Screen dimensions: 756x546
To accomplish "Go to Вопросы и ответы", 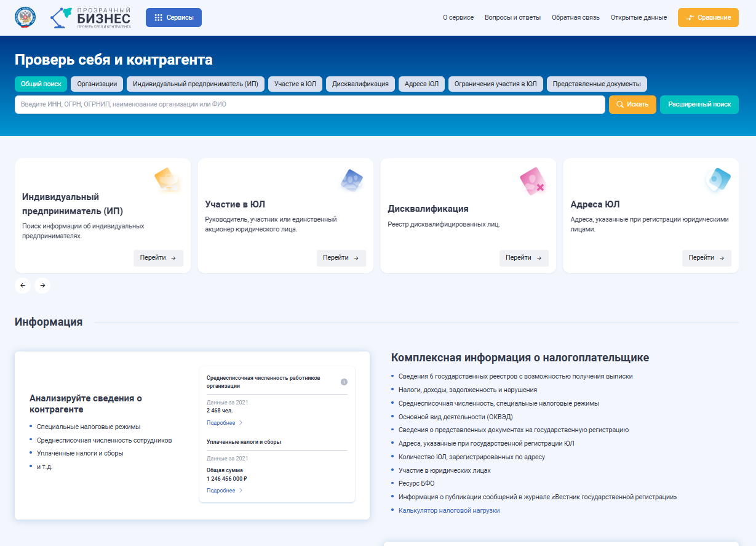I will 512,18.
